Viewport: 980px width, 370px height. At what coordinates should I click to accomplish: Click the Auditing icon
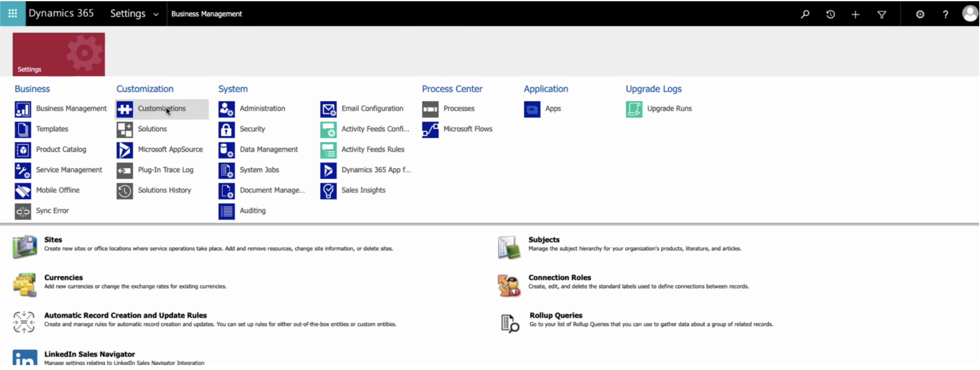click(226, 211)
